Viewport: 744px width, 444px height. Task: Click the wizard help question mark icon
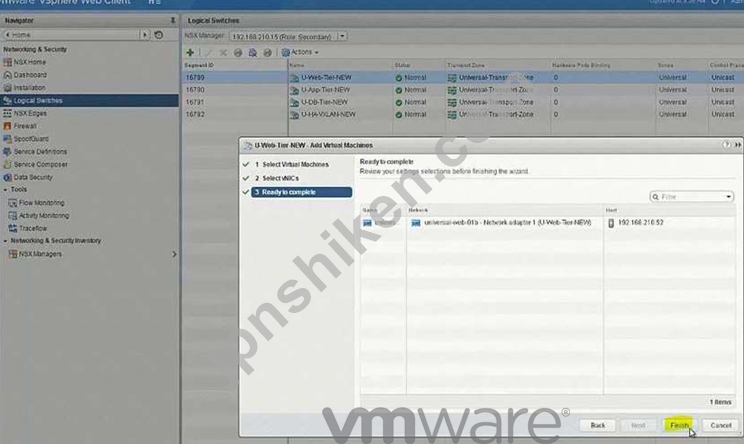(726, 145)
